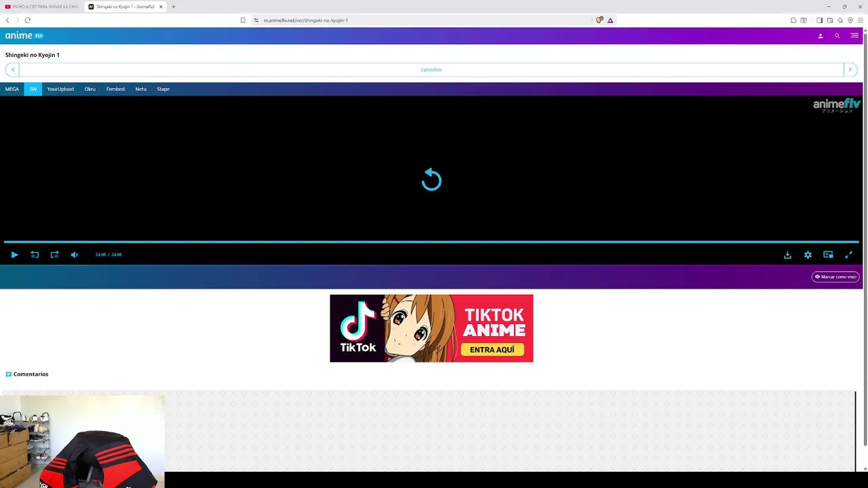
Task: Open the AnimeFLV site logo
Action: click(x=24, y=35)
